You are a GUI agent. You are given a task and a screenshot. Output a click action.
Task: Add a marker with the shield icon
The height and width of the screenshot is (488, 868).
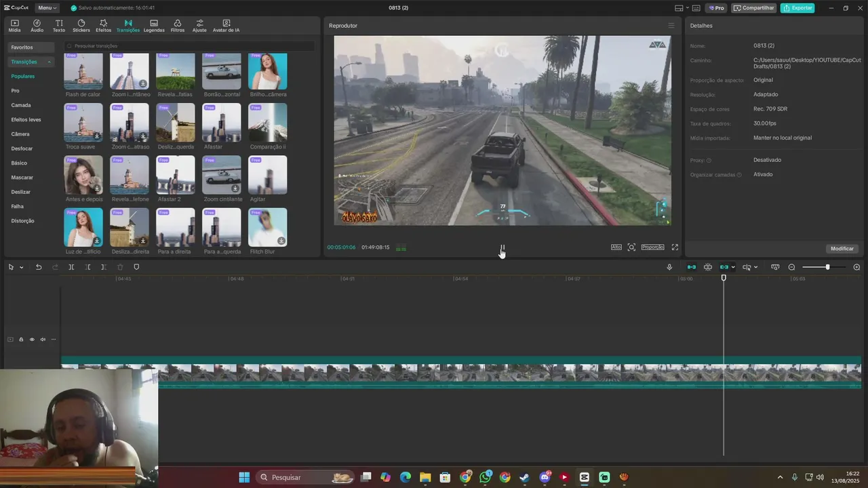(x=136, y=267)
